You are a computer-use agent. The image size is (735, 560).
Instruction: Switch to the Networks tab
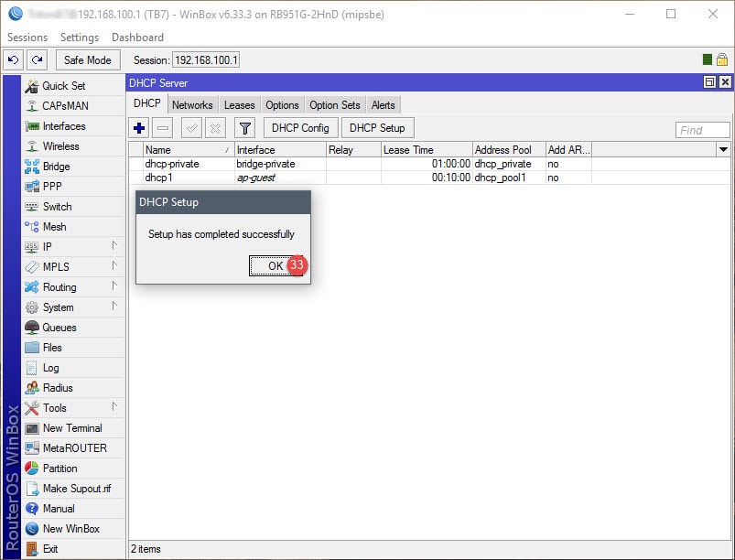tap(192, 105)
